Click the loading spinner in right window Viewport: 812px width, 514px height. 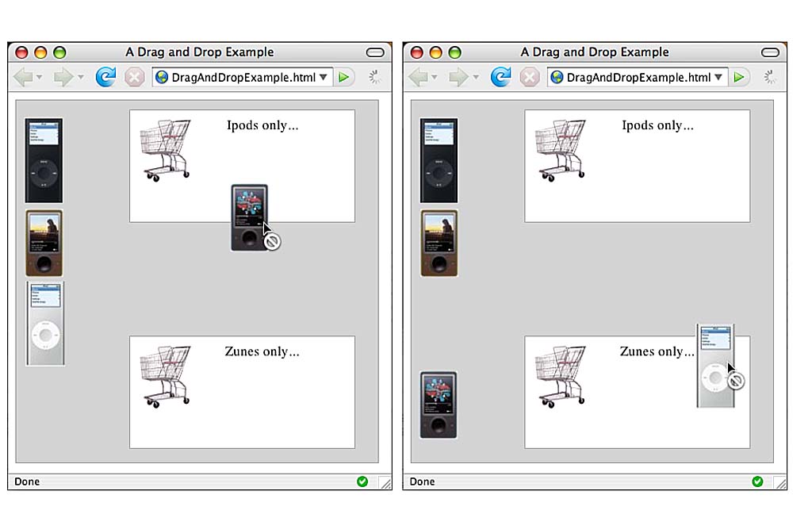[x=769, y=77]
